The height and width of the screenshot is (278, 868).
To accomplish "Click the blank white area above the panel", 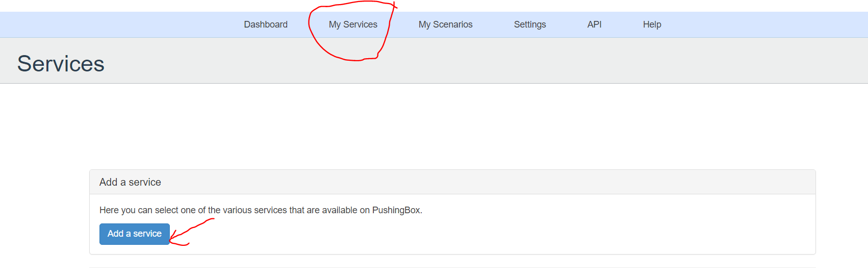I will [x=433, y=128].
